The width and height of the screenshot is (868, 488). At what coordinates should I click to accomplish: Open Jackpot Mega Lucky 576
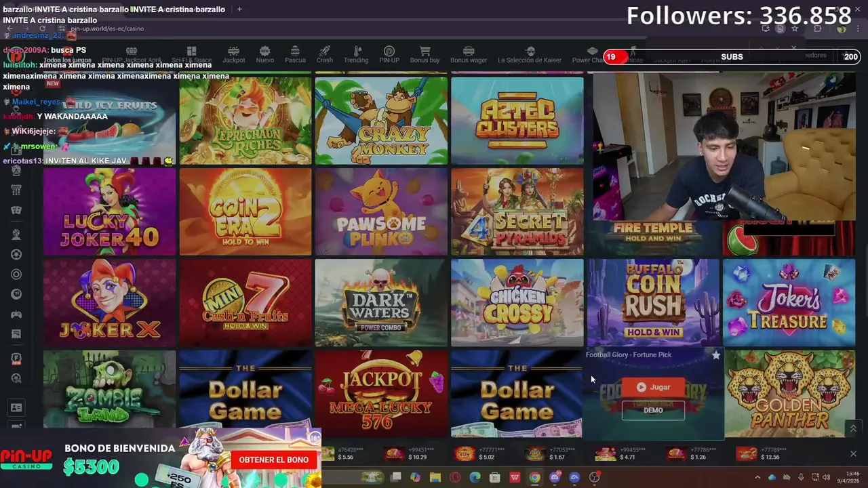tap(381, 393)
